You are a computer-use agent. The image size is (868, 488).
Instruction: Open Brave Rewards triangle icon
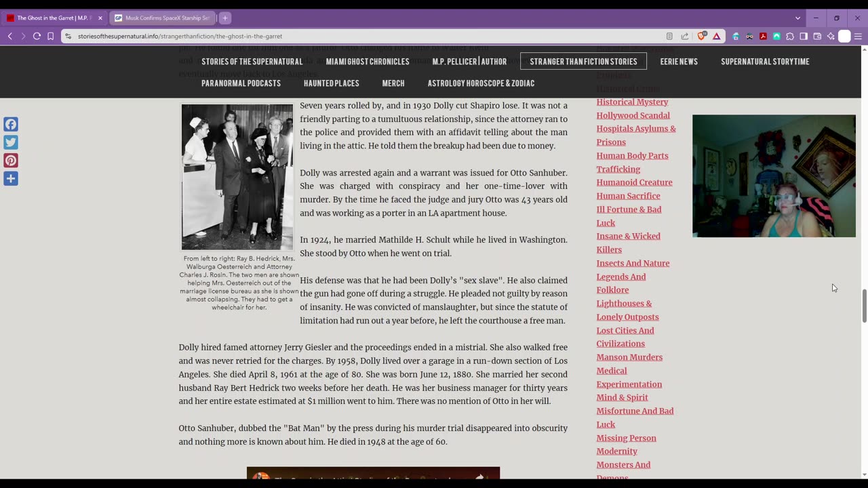pyautogui.click(x=716, y=36)
